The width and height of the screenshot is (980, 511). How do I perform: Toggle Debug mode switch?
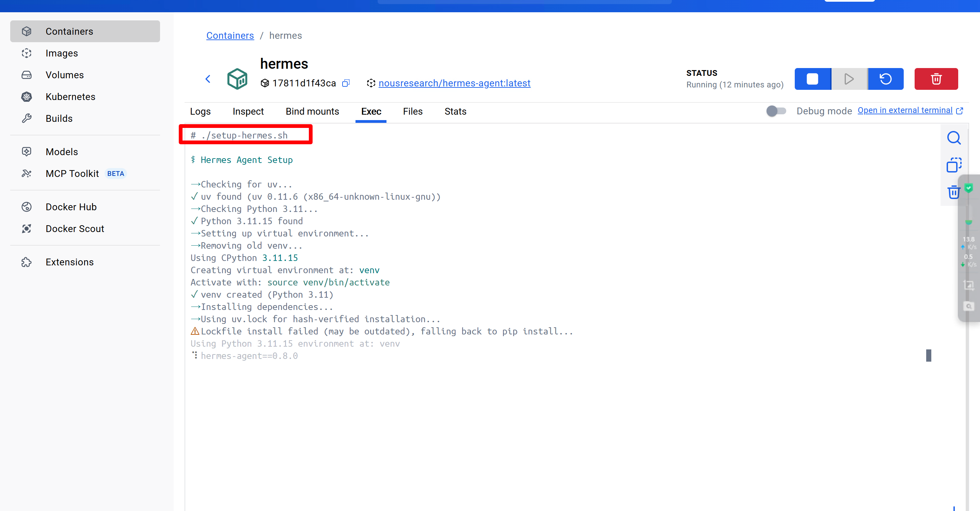(776, 111)
